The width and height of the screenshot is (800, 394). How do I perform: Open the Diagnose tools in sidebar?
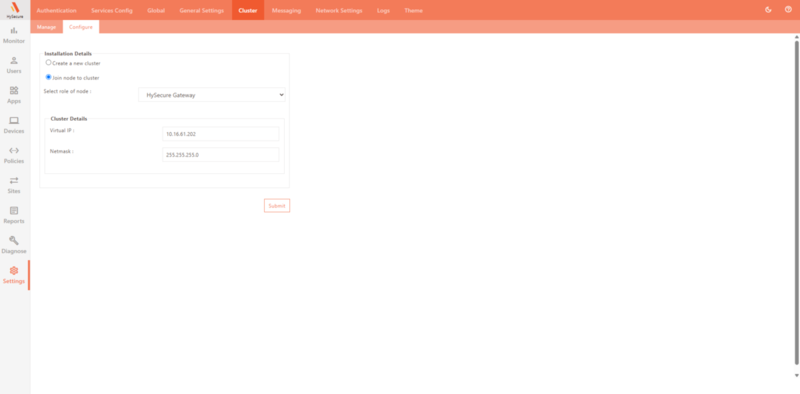(14, 245)
